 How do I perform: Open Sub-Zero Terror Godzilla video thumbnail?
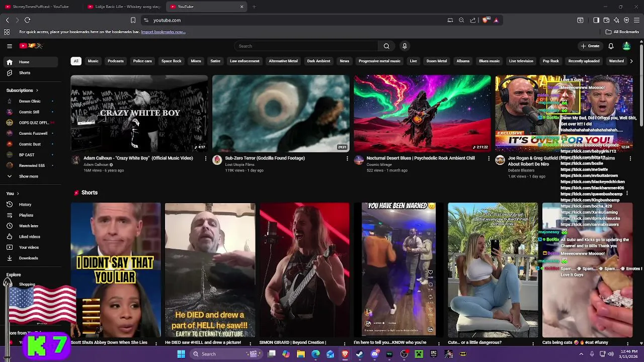281,114
